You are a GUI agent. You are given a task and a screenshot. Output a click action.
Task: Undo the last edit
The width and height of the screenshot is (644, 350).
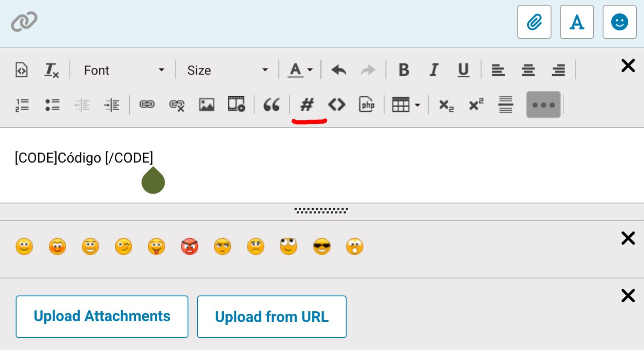click(x=339, y=70)
